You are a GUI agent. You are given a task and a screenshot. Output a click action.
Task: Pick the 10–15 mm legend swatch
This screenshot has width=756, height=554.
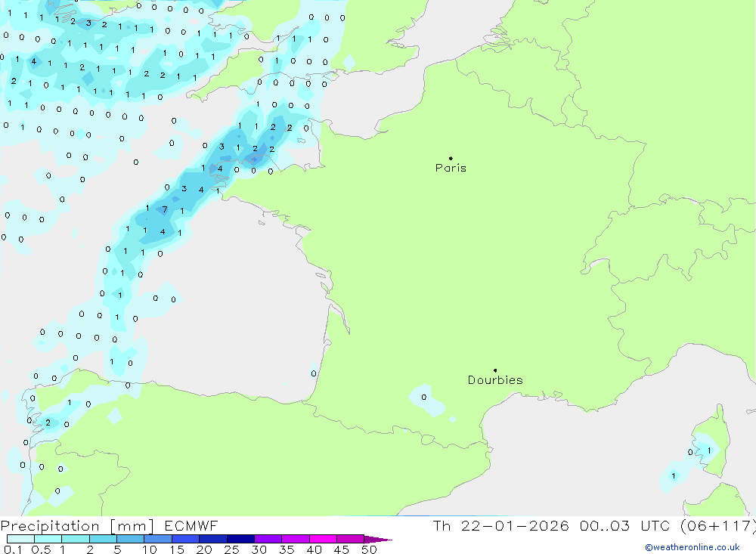coord(158,539)
